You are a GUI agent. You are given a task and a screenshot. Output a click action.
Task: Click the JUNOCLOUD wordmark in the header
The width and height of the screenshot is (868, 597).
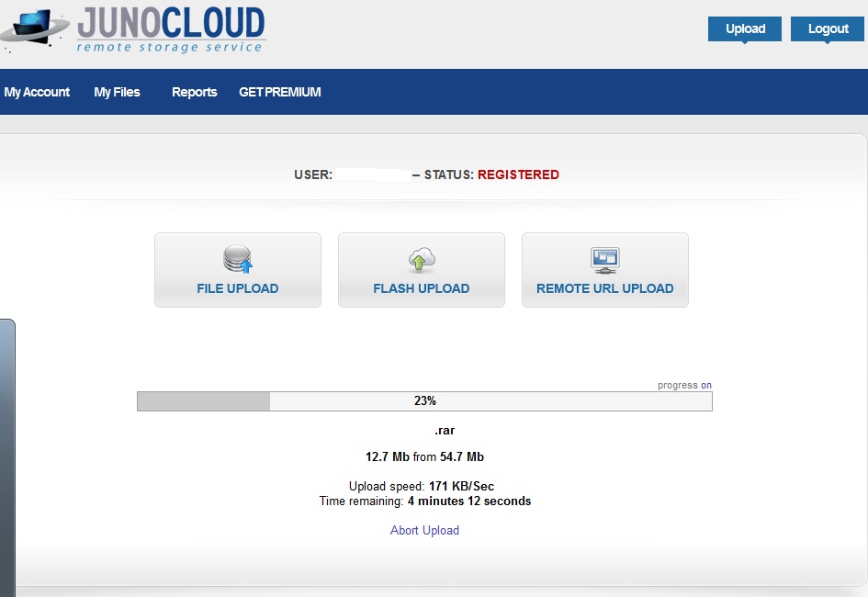pos(171,22)
